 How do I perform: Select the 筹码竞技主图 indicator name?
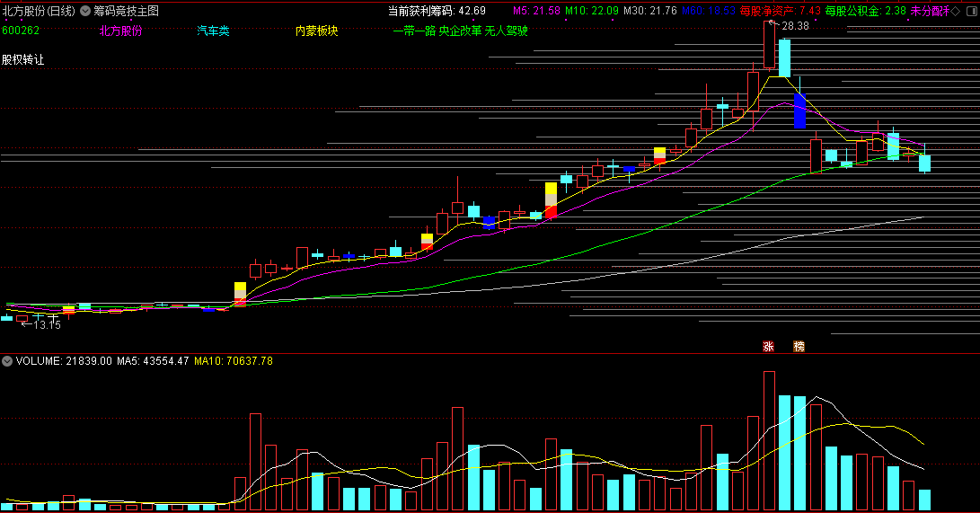tap(127, 12)
